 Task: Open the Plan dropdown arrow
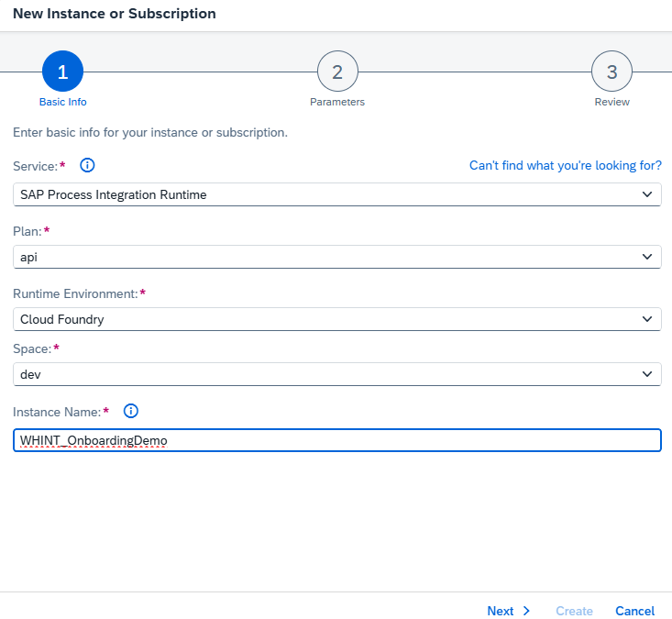point(648,257)
